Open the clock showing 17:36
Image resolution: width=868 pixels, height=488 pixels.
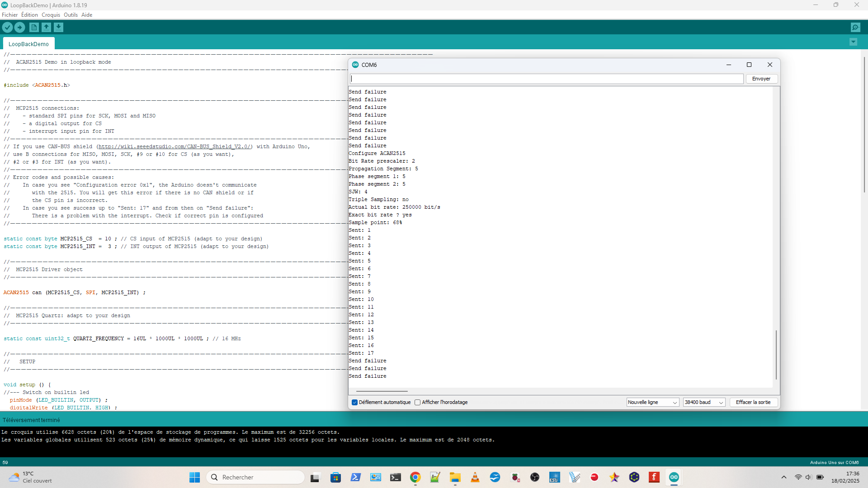[845, 477]
